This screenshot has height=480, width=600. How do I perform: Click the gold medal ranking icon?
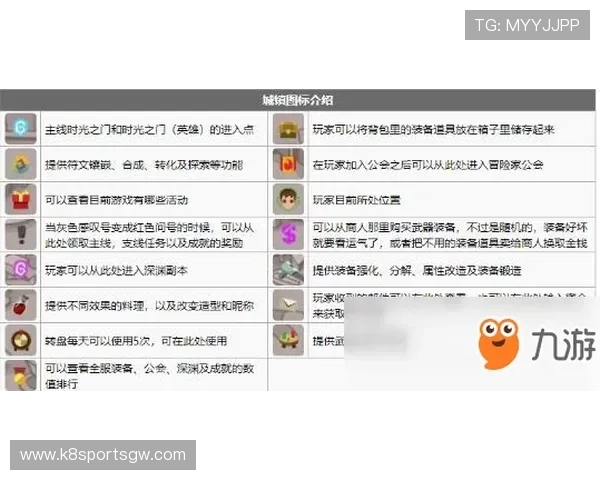(21, 375)
